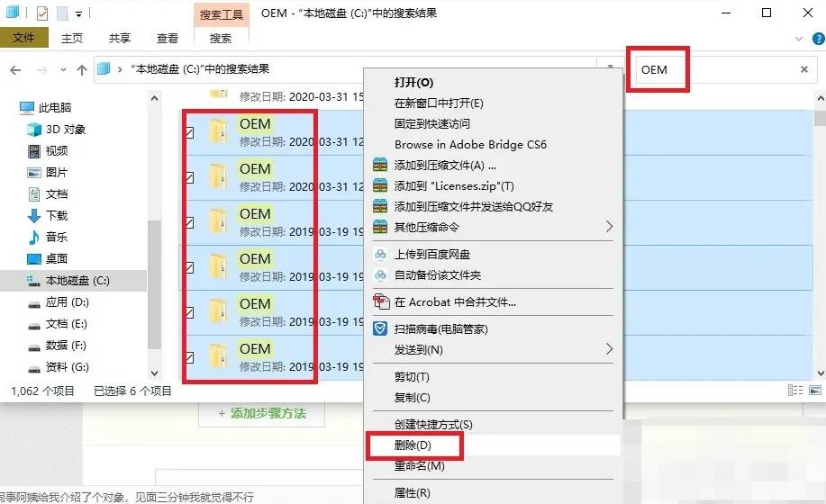This screenshot has width=826, height=504.
Task: Click the 搜索工具 contextual tab header
Action: click(221, 14)
